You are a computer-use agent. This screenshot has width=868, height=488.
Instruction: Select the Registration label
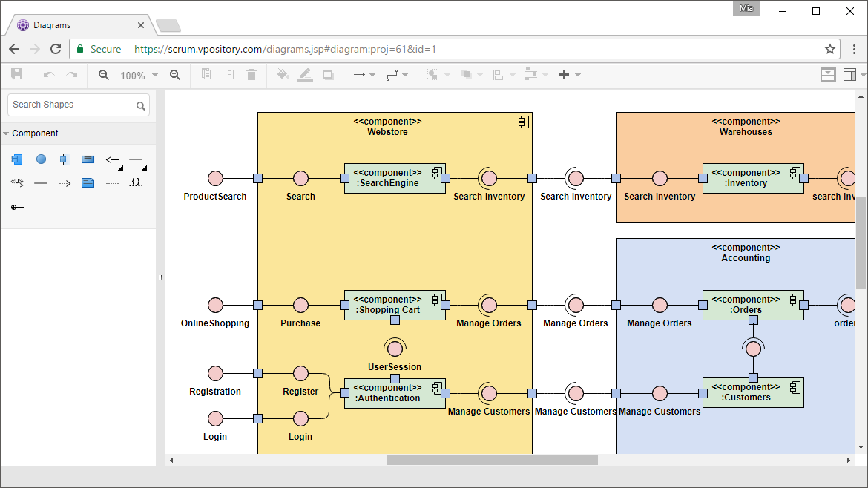coord(215,391)
